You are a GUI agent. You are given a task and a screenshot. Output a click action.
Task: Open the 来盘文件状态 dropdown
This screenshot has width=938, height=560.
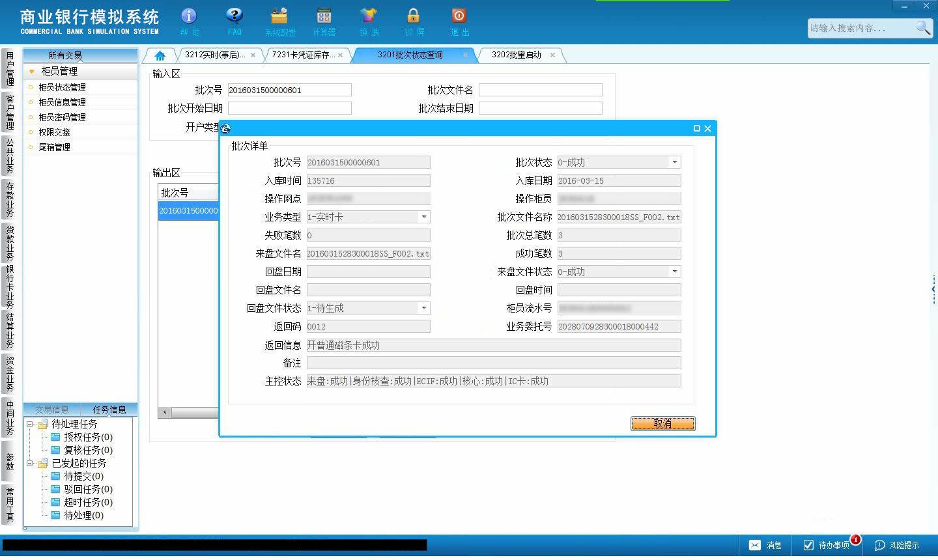tap(675, 272)
